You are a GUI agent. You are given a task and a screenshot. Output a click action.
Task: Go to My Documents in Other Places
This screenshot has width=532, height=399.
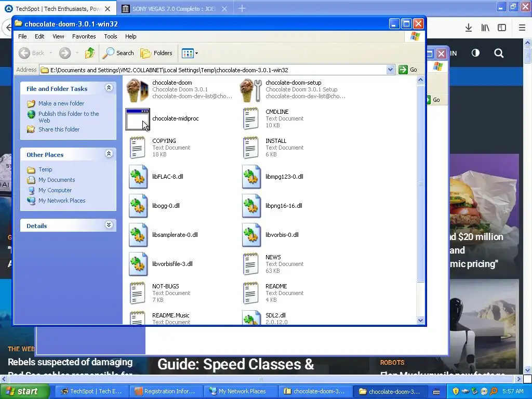57,180
